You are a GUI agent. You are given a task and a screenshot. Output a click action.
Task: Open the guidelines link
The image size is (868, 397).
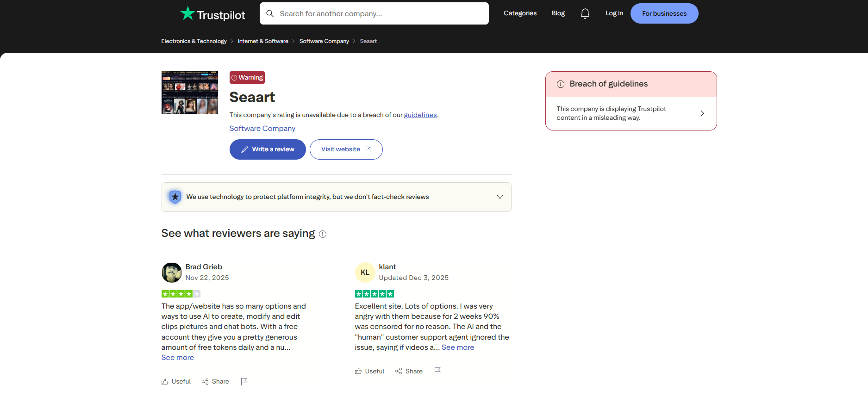tap(420, 115)
